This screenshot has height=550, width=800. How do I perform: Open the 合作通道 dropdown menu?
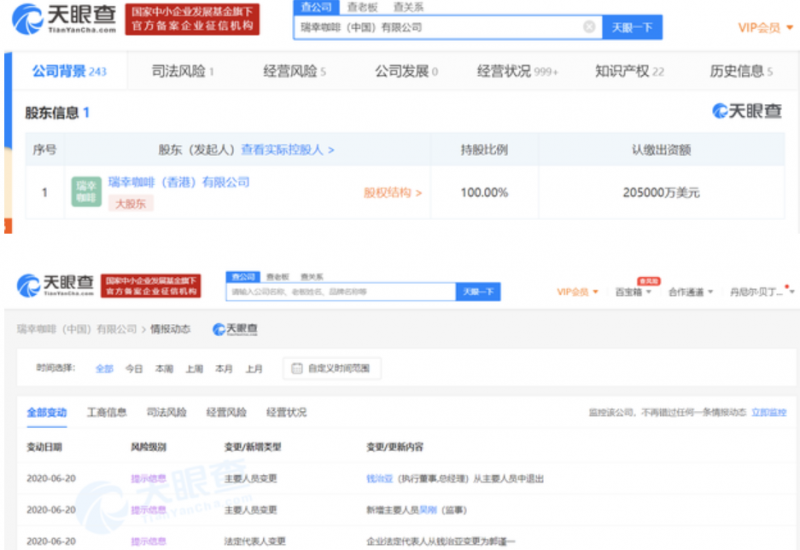pos(690,292)
